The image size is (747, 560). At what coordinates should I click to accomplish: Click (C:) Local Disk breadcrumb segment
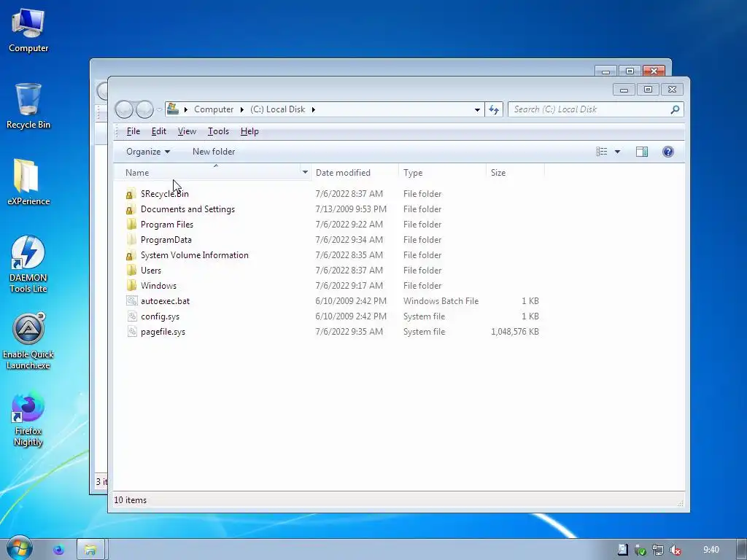278,109
